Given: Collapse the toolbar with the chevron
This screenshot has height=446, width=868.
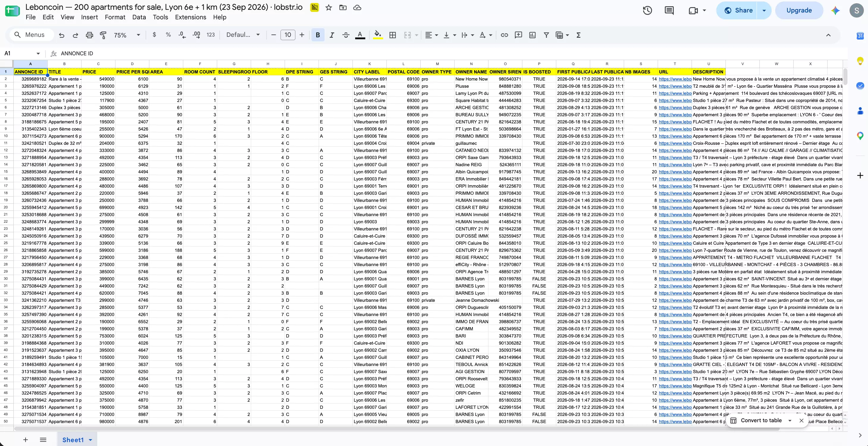Looking at the screenshot, I should click(x=828, y=35).
